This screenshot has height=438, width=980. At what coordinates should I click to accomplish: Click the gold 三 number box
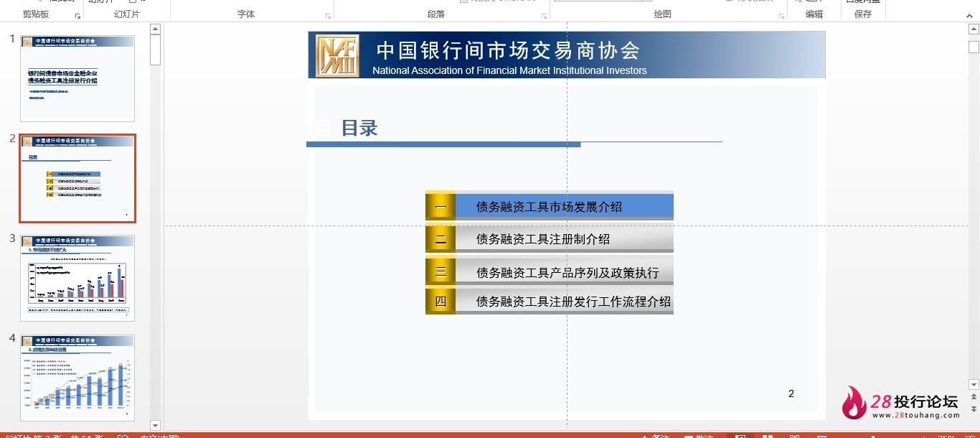point(440,271)
